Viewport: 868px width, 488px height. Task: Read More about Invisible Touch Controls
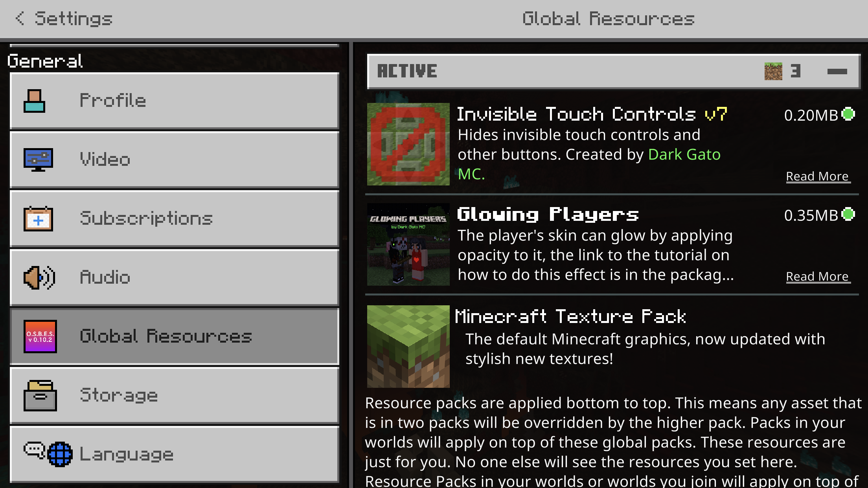[x=817, y=176]
